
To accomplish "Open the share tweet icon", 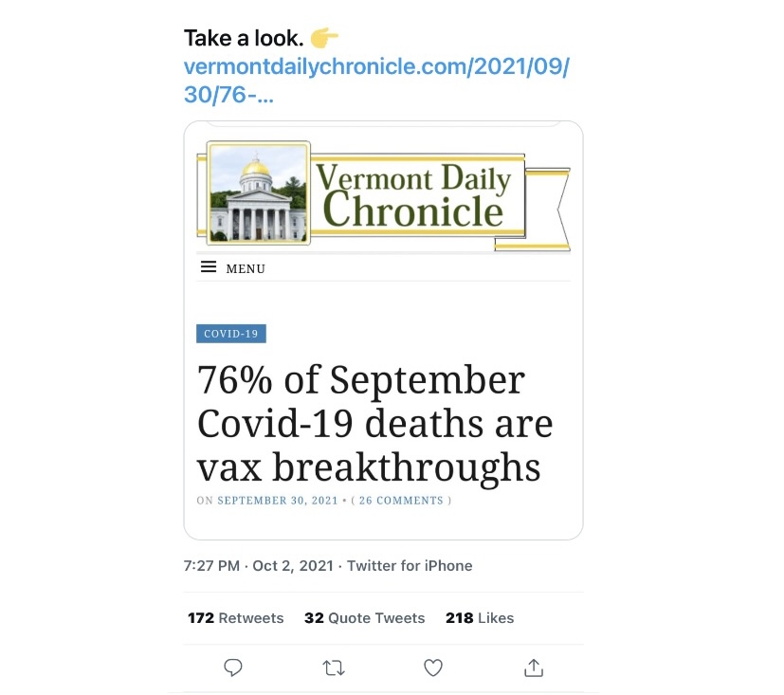I will (534, 668).
